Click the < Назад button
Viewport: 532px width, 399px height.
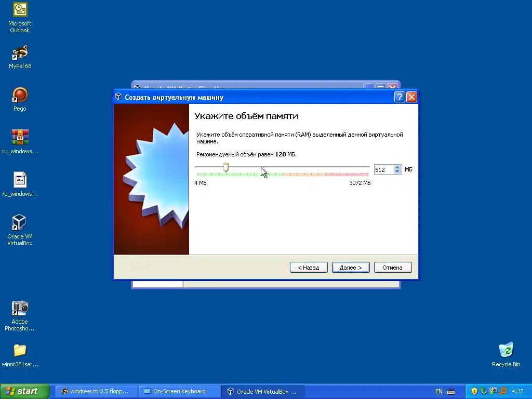(309, 268)
